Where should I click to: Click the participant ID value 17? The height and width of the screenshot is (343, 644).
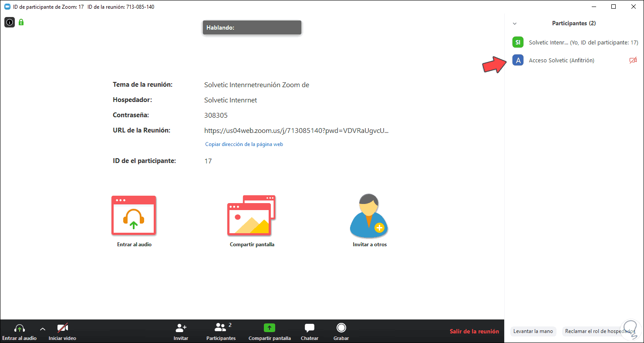click(x=208, y=161)
